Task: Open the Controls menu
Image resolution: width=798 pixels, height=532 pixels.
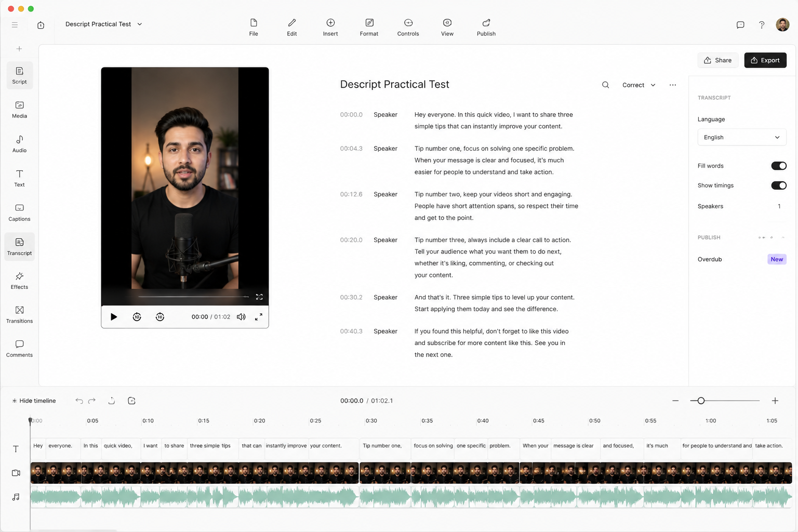Action: pos(408,28)
